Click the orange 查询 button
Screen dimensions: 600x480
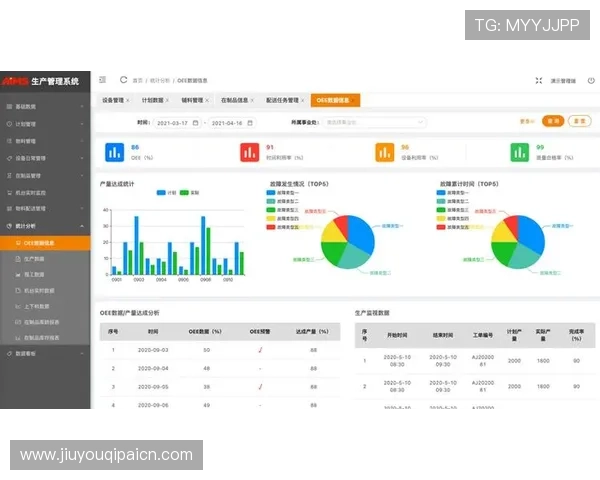(x=552, y=121)
